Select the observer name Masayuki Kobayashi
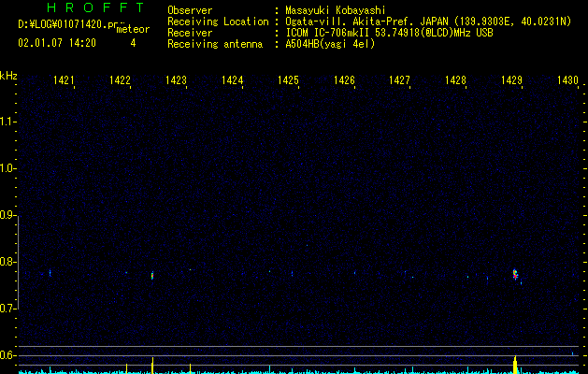 336,10
